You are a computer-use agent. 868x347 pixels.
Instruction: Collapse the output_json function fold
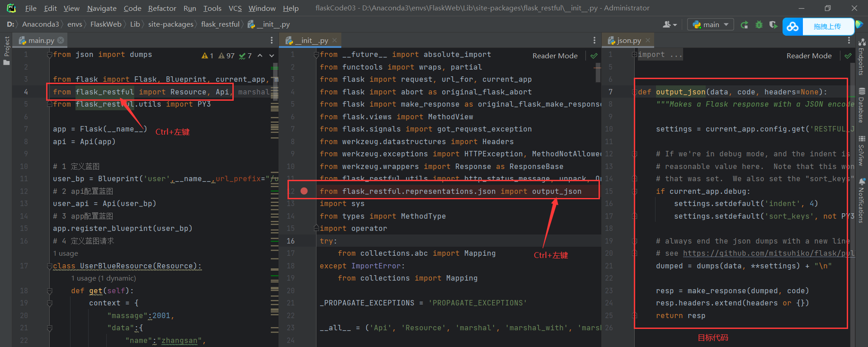[634, 92]
